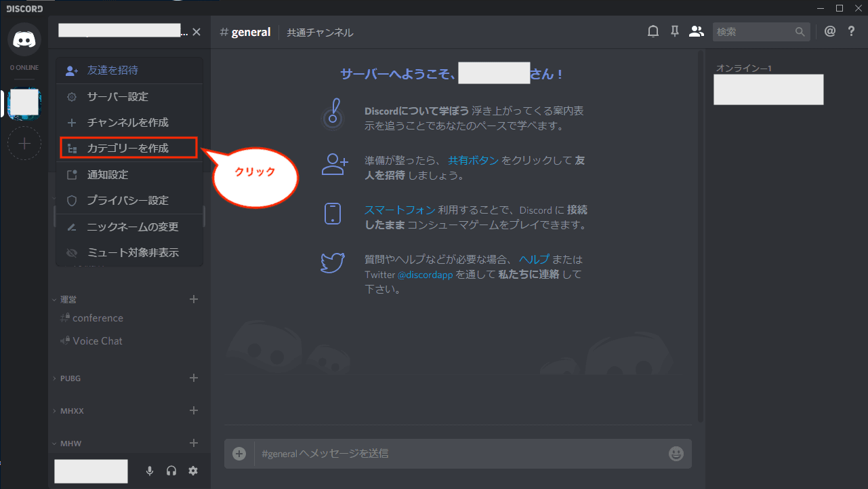Click the online member entry
The image size is (868, 489).
[768, 90]
